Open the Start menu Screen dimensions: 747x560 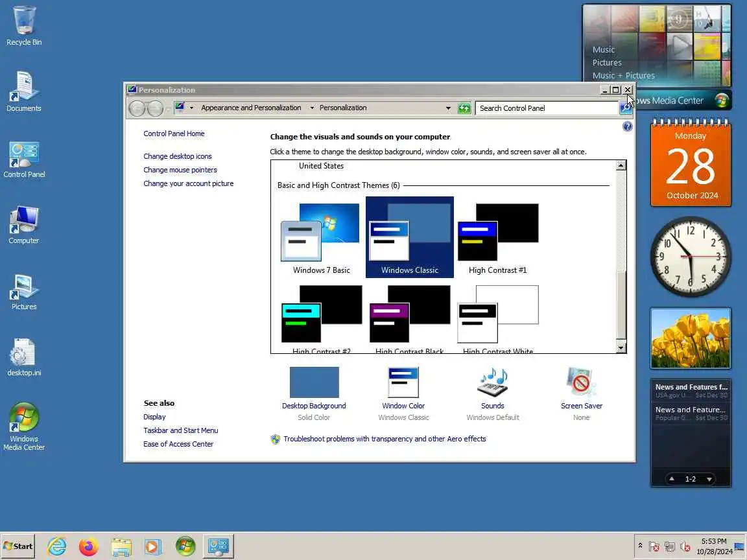pos(18,546)
